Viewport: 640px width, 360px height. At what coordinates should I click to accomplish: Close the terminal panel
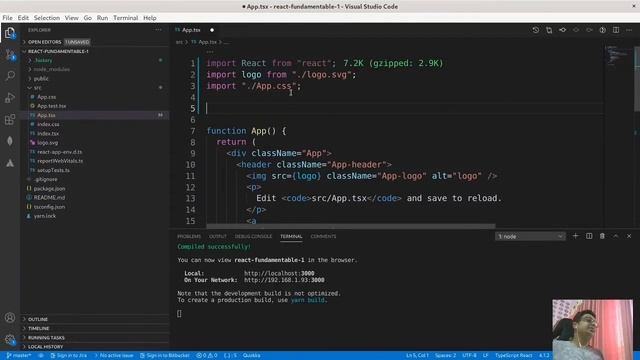click(629, 236)
